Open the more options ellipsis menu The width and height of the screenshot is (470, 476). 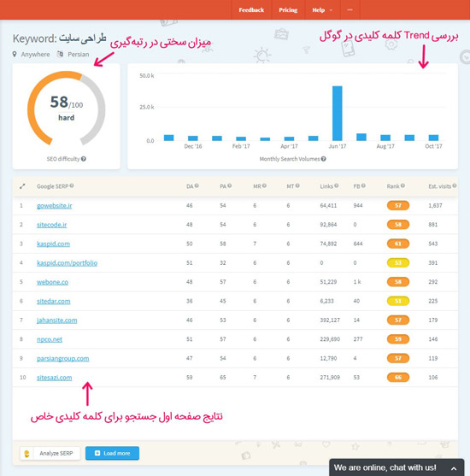tap(350, 10)
